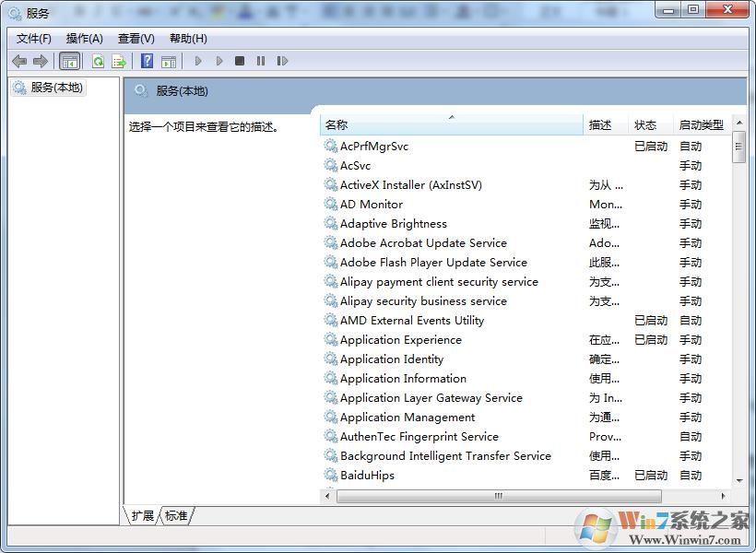
Task: Open Help via the question mark icon
Action: (148, 60)
